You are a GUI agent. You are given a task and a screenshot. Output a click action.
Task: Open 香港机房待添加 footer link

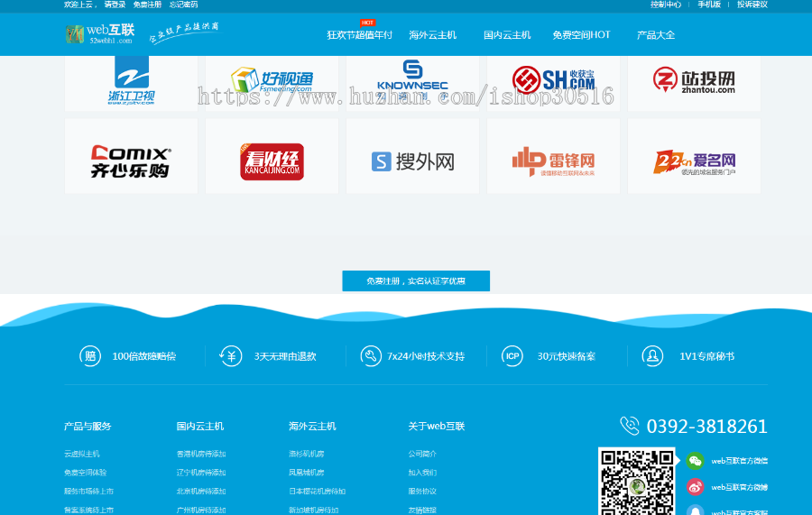click(201, 454)
